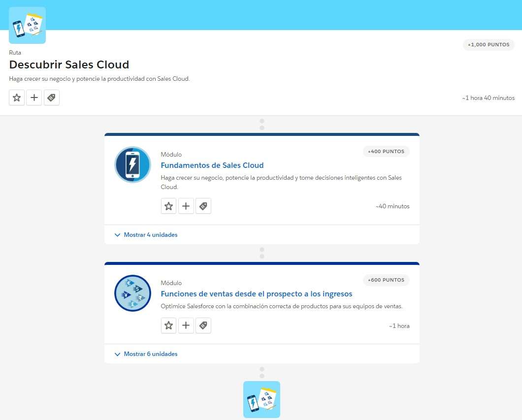Click the Módulo label above Funciones de ventas
The image size is (522, 420).
(171, 283)
